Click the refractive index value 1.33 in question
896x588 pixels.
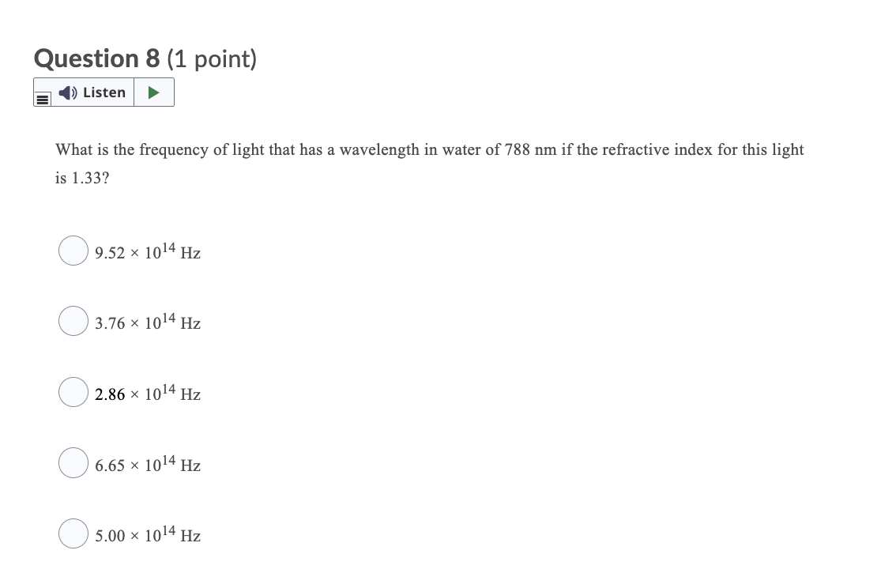[89, 178]
